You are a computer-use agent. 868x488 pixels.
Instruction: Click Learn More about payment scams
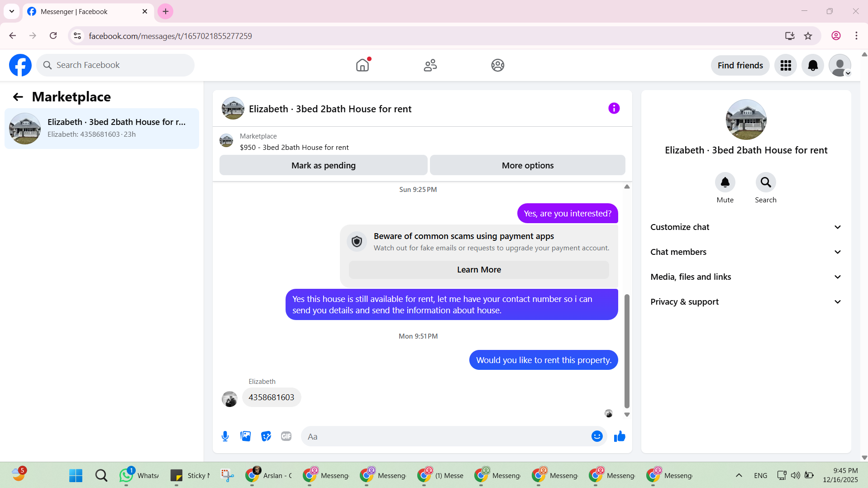[479, 270]
